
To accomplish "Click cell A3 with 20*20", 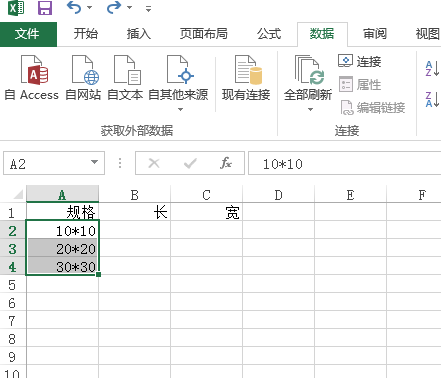I will point(62,248).
